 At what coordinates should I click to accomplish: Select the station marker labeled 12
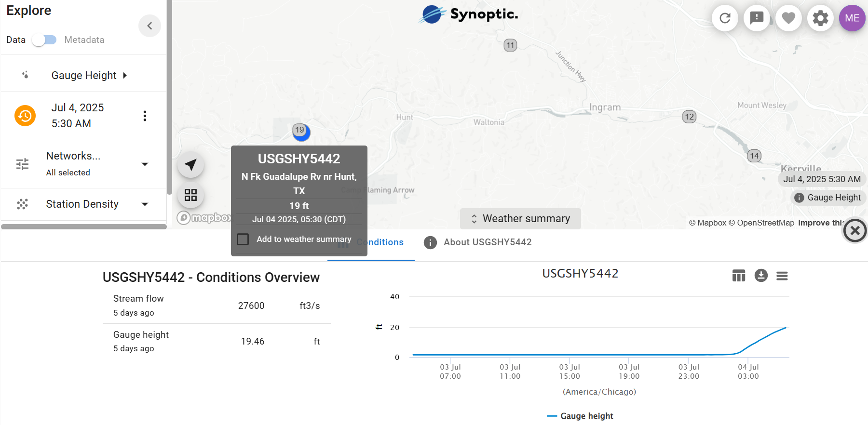click(690, 117)
